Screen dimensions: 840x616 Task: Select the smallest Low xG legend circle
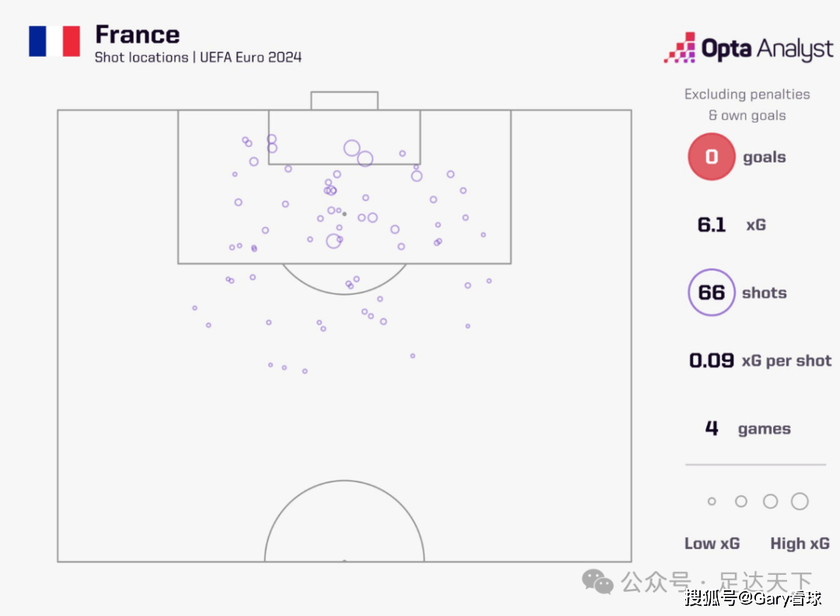[x=712, y=502]
